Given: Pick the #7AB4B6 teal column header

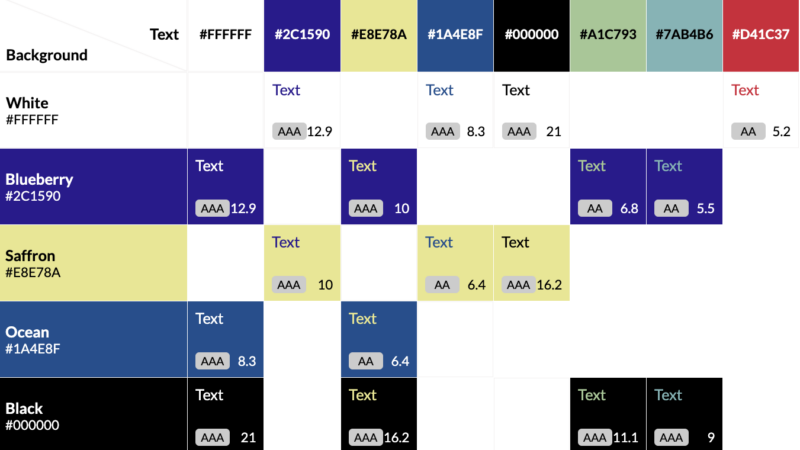Looking at the screenshot, I should tap(684, 35).
